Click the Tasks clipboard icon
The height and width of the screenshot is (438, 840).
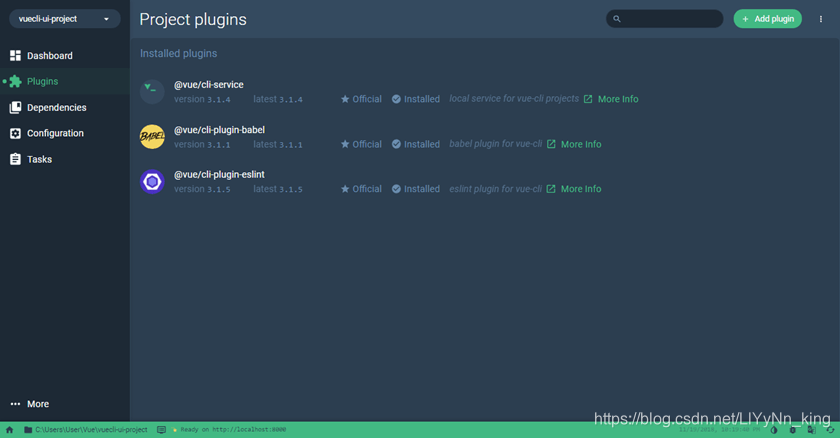[16, 159]
